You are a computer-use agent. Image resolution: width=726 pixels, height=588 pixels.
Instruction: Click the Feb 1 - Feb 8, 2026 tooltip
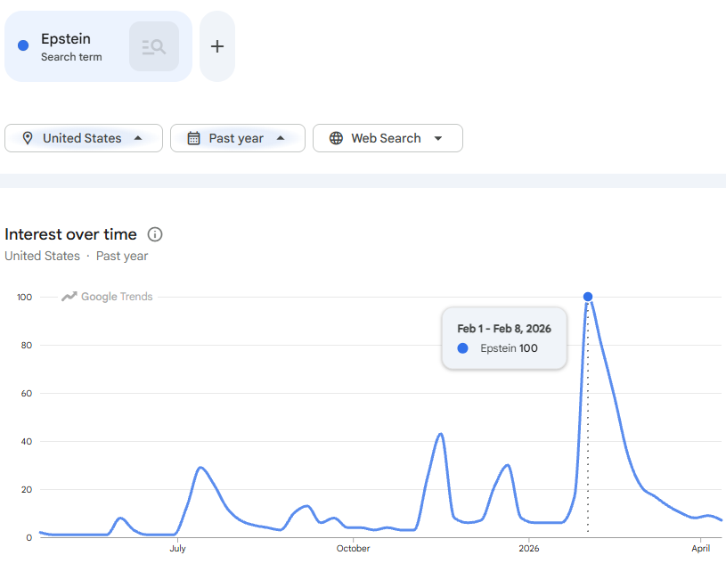(x=504, y=338)
